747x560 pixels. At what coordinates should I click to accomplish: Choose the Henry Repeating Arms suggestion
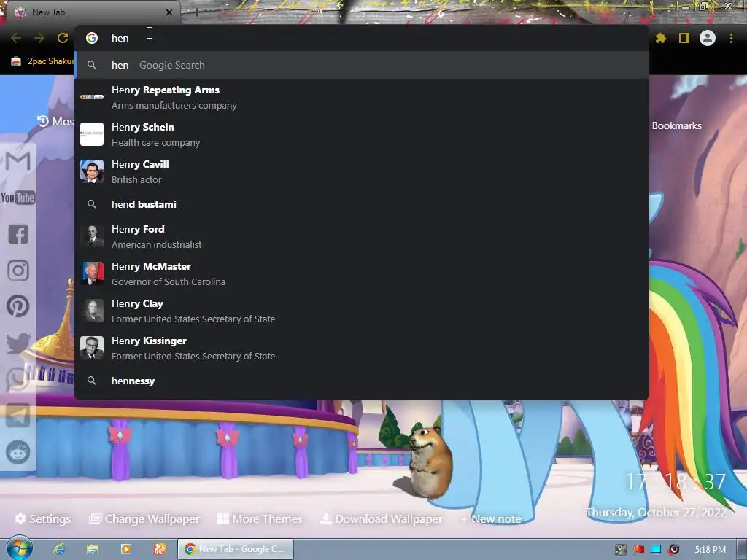coord(362,97)
